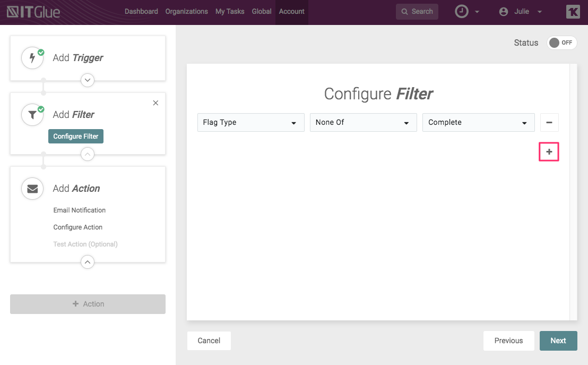Collapse the Add Action step chevron

click(x=88, y=262)
